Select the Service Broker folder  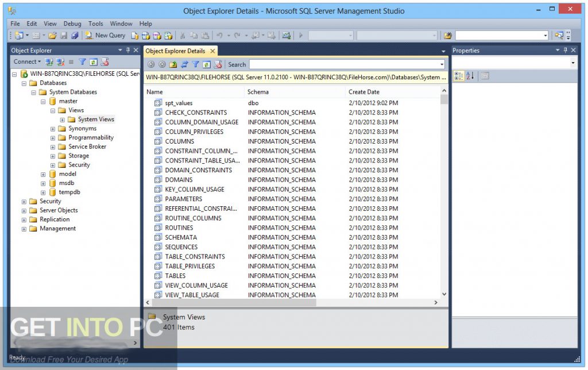pos(87,147)
